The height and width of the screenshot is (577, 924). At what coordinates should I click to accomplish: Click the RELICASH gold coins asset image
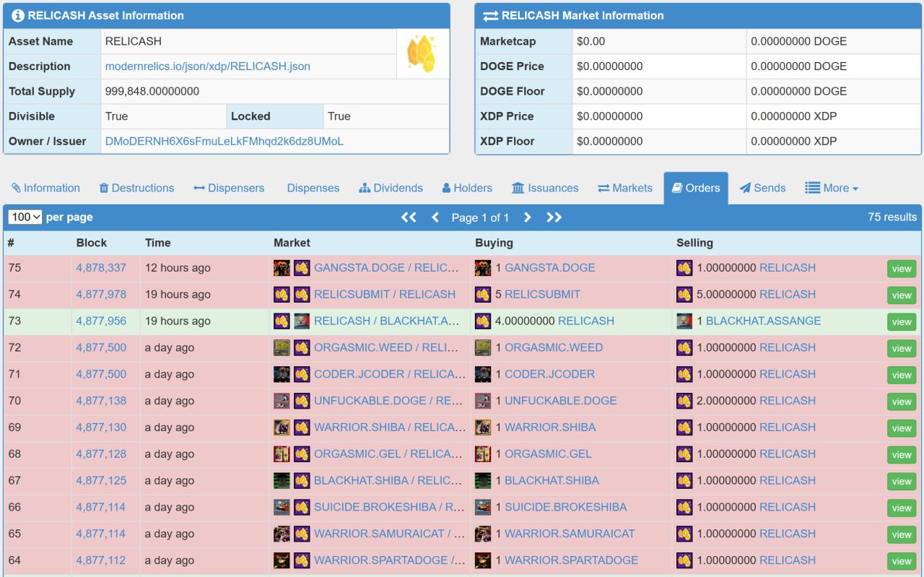[x=422, y=53]
